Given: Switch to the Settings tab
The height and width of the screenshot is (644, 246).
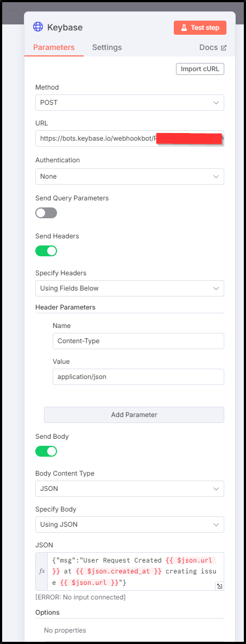Looking at the screenshot, I should coord(107,47).
